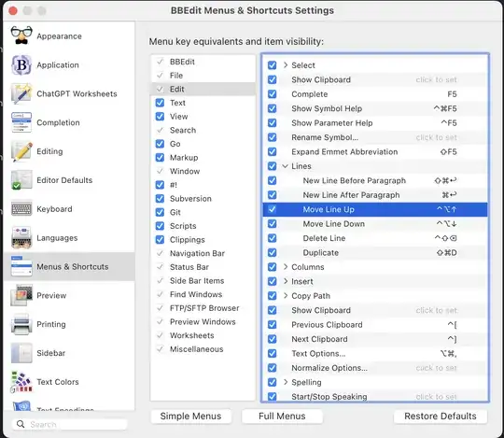The height and width of the screenshot is (438, 504).
Task: Toggle the #! menu checkbox
Action: click(x=160, y=185)
